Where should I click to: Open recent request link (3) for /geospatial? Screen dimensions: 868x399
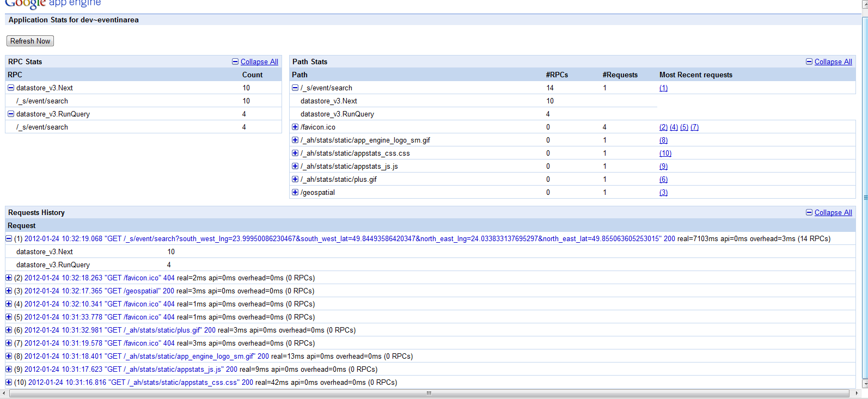(x=663, y=192)
